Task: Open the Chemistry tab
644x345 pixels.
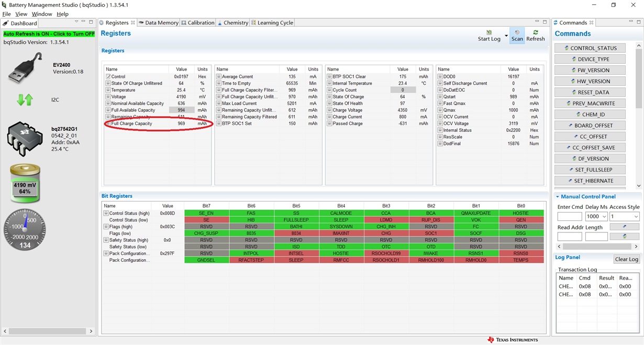Action: [233, 23]
